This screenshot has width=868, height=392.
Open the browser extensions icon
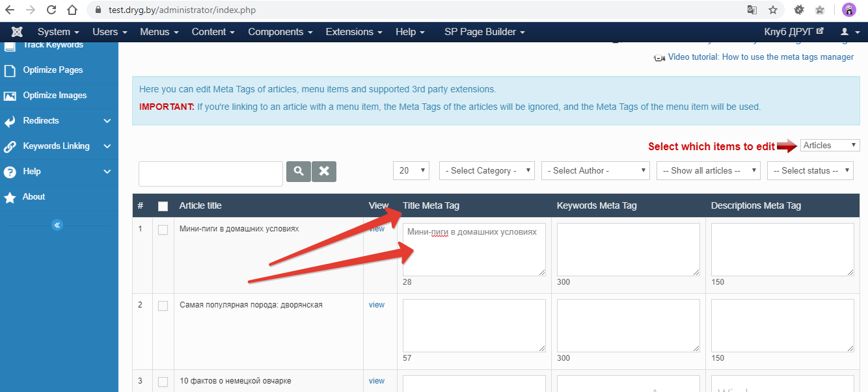tap(799, 10)
